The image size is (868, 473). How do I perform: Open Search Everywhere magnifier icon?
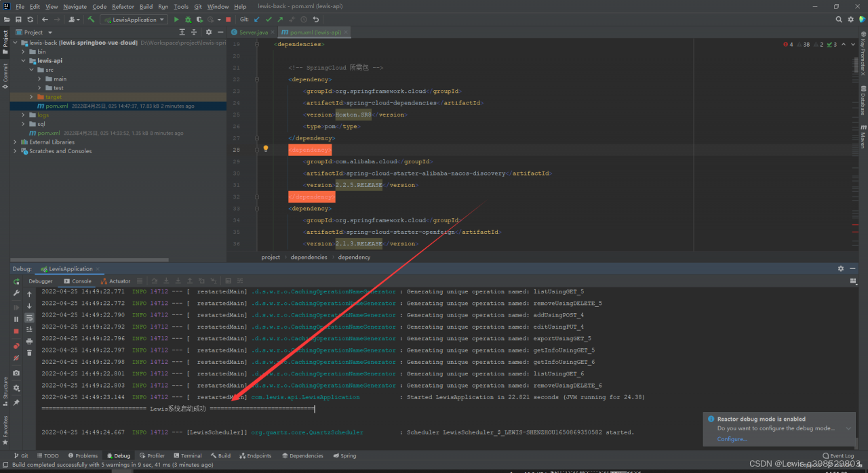point(839,20)
